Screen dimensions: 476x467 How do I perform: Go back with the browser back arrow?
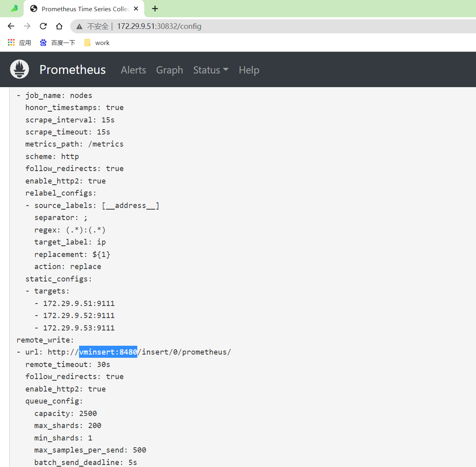11,26
